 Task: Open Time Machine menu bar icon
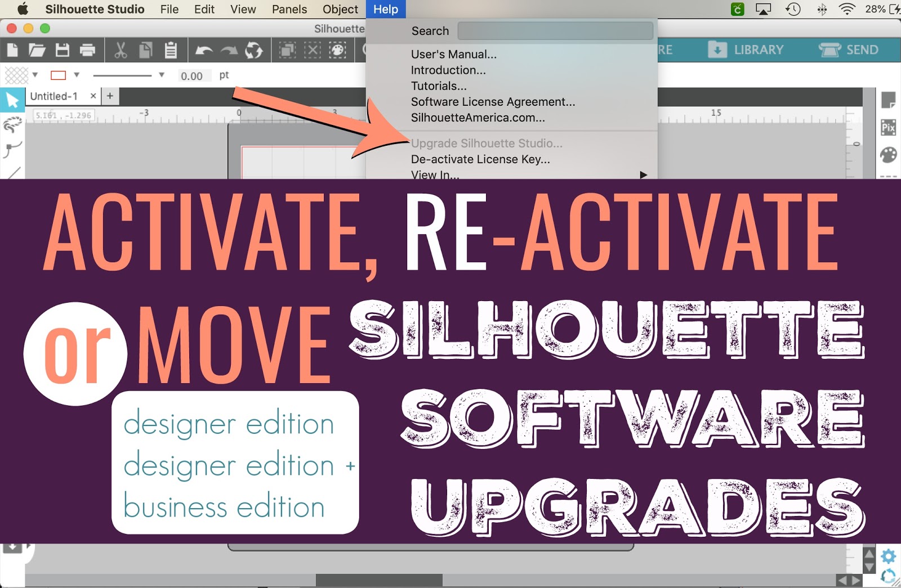(x=793, y=9)
